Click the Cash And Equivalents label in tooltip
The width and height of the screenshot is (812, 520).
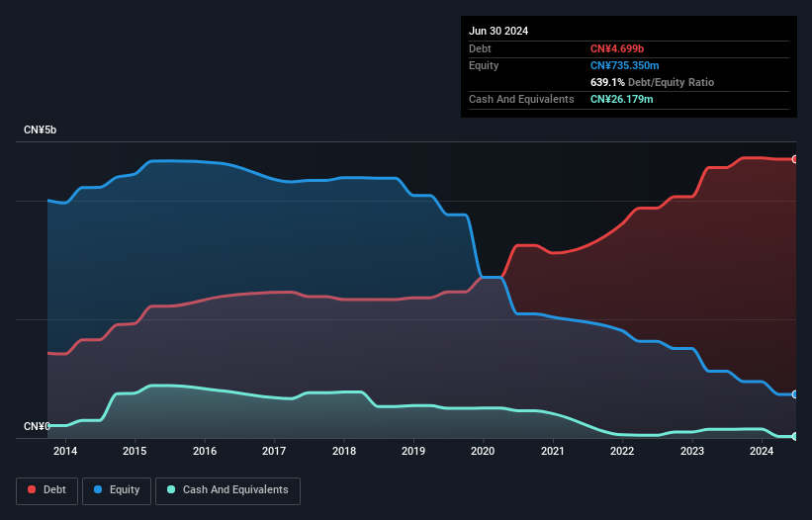pyautogui.click(x=521, y=99)
